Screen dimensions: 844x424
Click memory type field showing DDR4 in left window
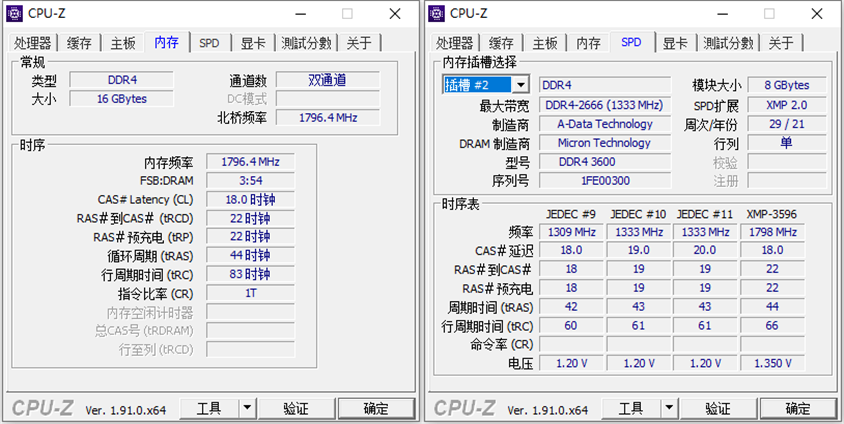[122, 80]
